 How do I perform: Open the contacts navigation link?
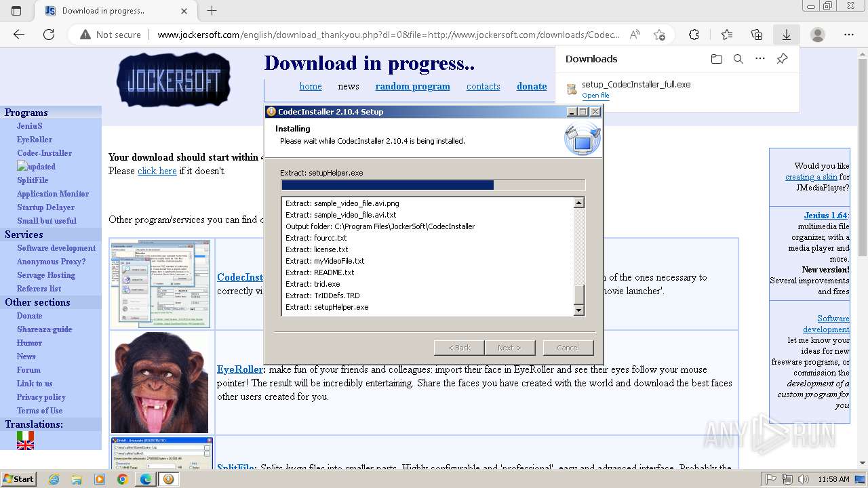483,86
